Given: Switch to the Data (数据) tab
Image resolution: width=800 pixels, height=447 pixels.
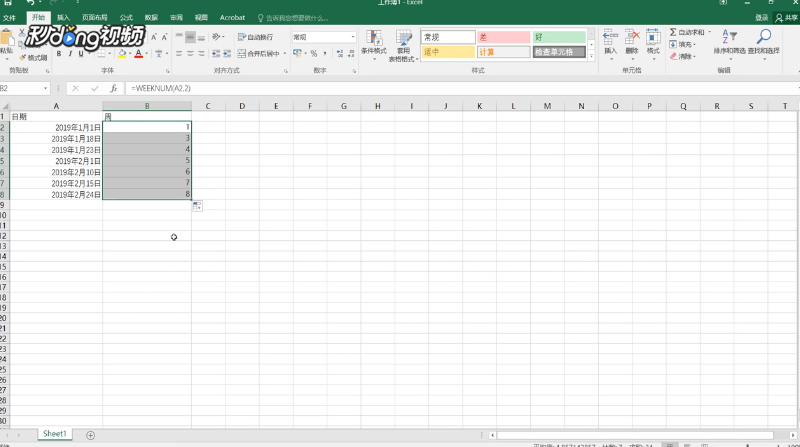Looking at the screenshot, I should (x=151, y=17).
